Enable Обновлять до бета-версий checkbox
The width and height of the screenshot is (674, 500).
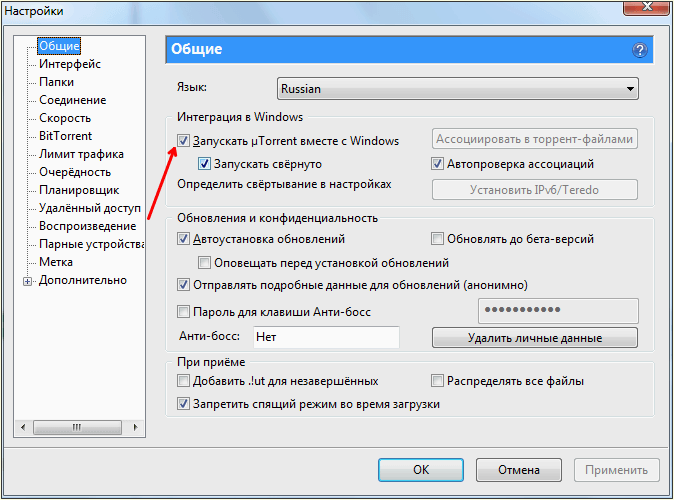point(438,239)
